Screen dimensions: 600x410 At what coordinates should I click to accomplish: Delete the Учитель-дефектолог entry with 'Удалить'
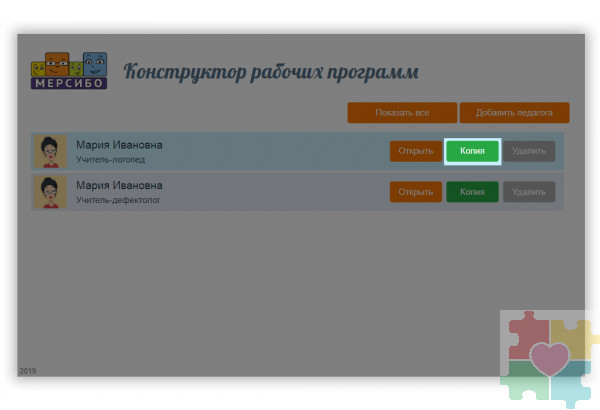(x=528, y=191)
